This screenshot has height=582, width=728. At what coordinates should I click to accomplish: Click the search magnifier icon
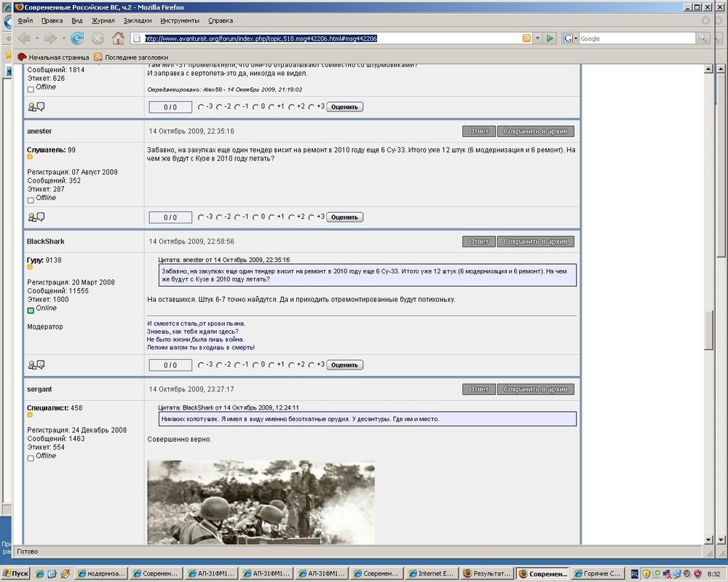click(703, 39)
